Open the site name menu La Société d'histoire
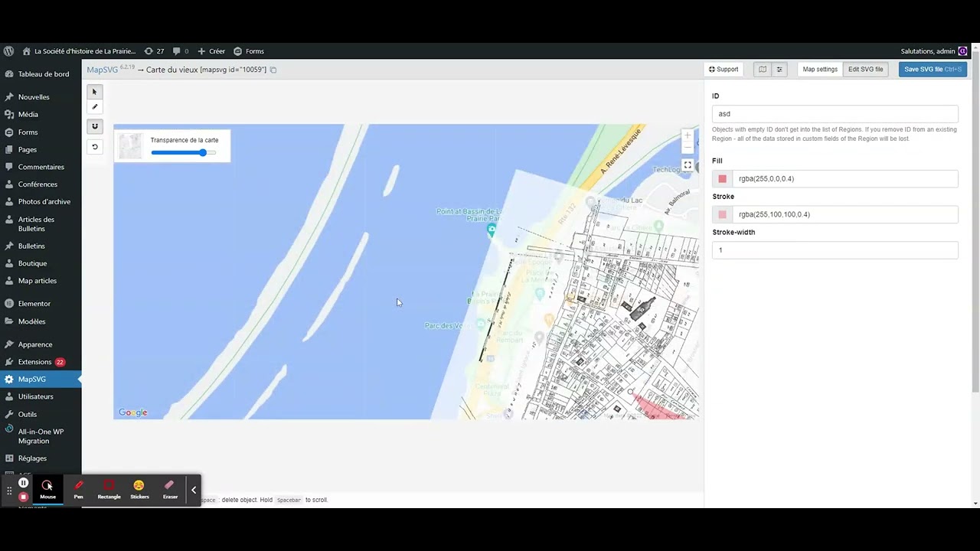The width and height of the screenshot is (980, 551). (79, 51)
